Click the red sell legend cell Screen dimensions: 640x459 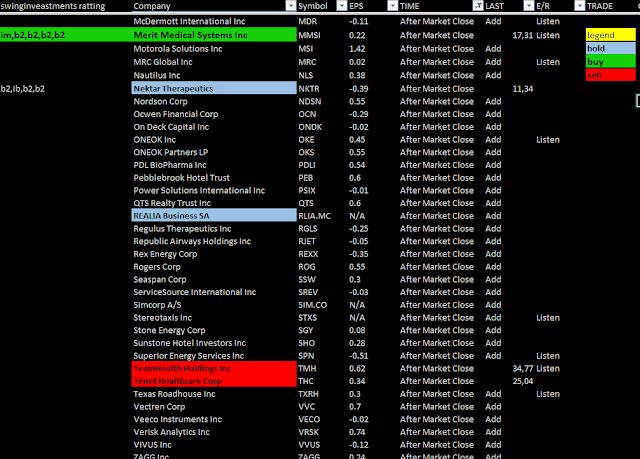[x=611, y=75]
